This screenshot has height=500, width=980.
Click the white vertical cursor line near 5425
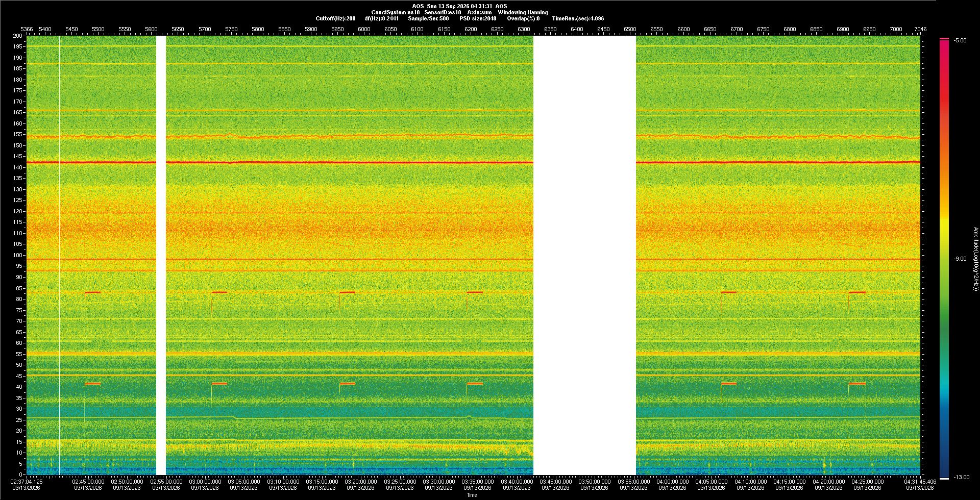[60, 255]
